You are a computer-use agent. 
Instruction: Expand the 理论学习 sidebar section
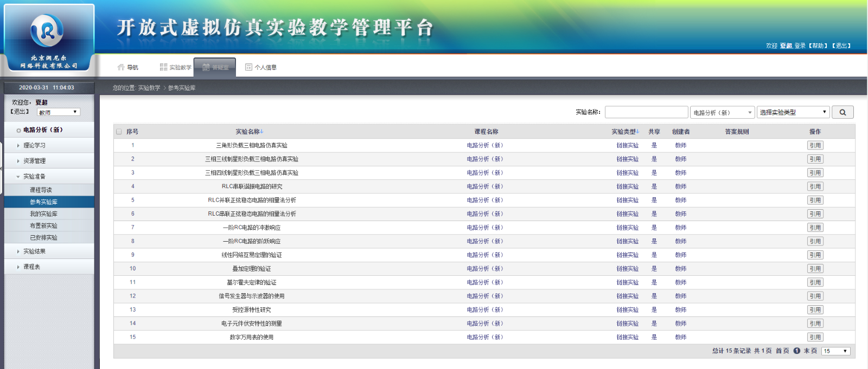(34, 145)
